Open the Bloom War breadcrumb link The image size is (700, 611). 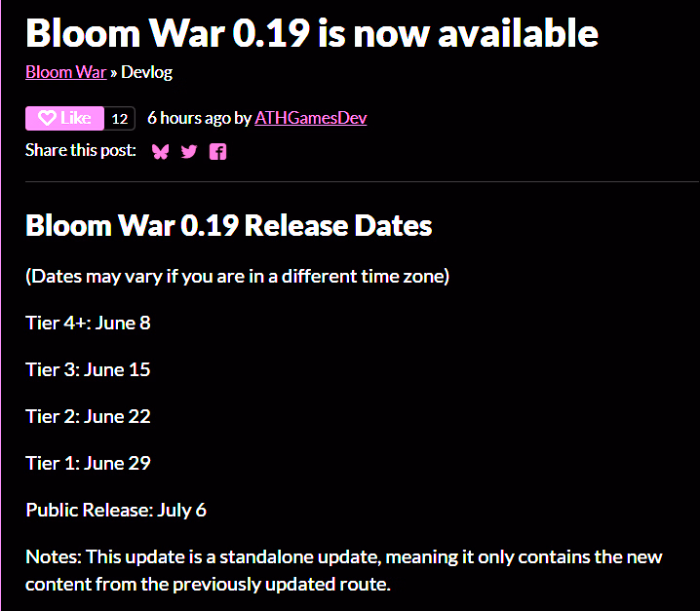pos(66,72)
